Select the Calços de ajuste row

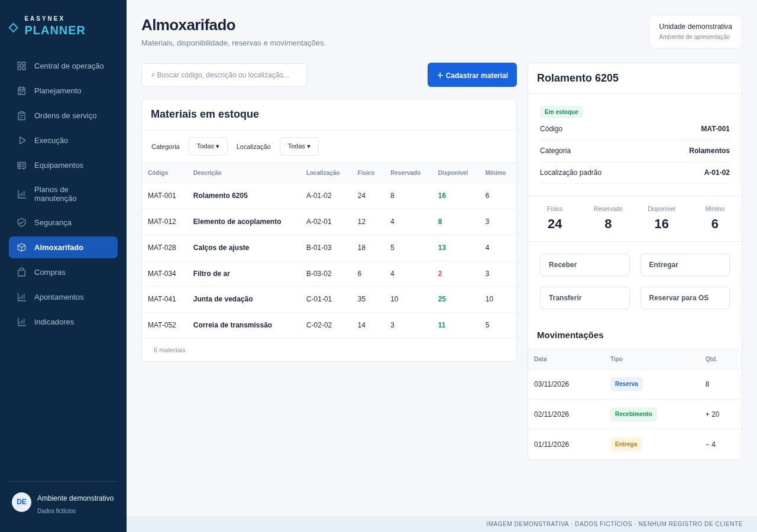(329, 248)
